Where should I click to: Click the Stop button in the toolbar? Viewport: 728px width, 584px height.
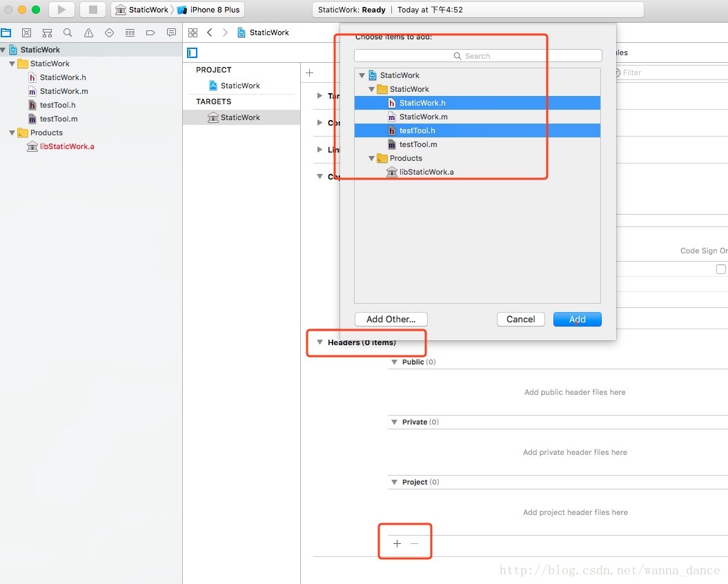(93, 9)
